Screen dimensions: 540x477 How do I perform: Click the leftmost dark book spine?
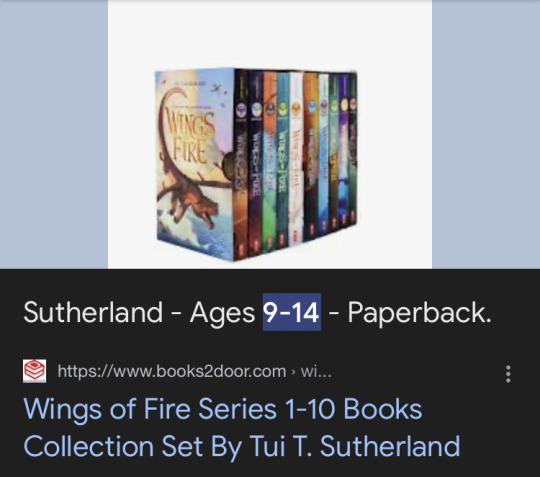tap(241, 165)
